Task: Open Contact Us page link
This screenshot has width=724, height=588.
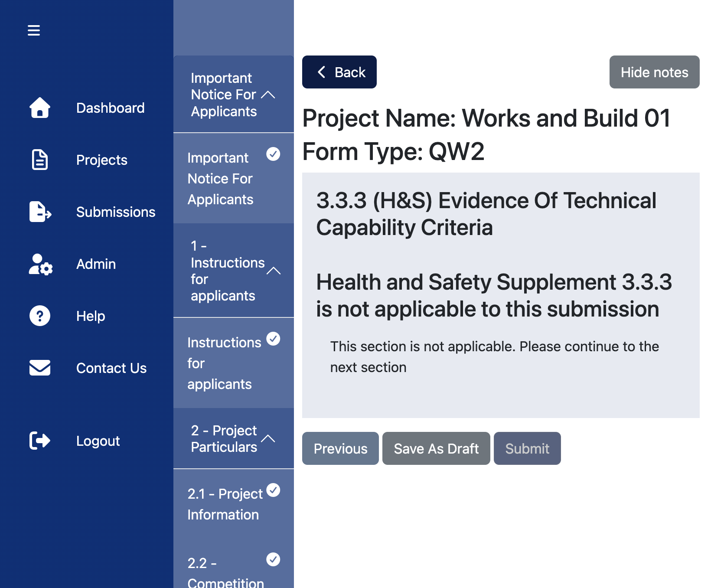Action: (111, 368)
